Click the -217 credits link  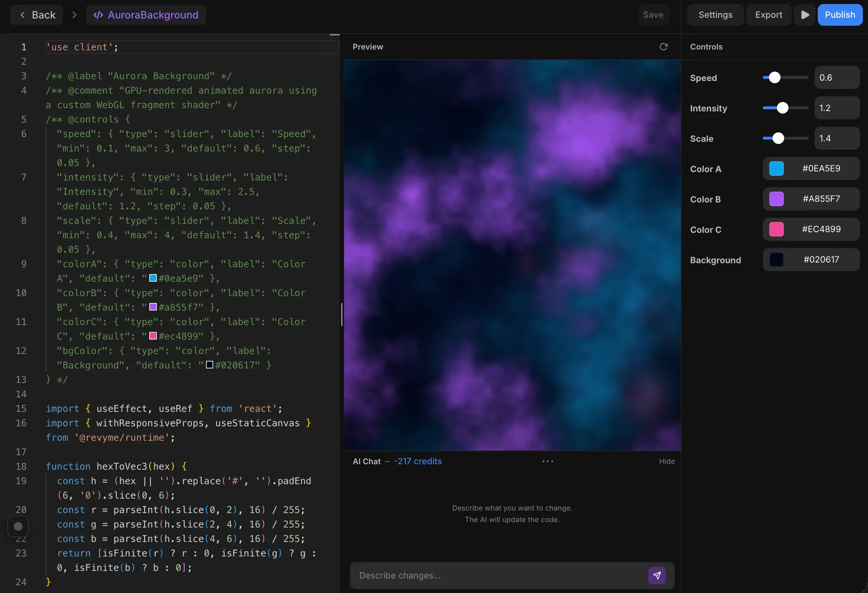point(418,461)
